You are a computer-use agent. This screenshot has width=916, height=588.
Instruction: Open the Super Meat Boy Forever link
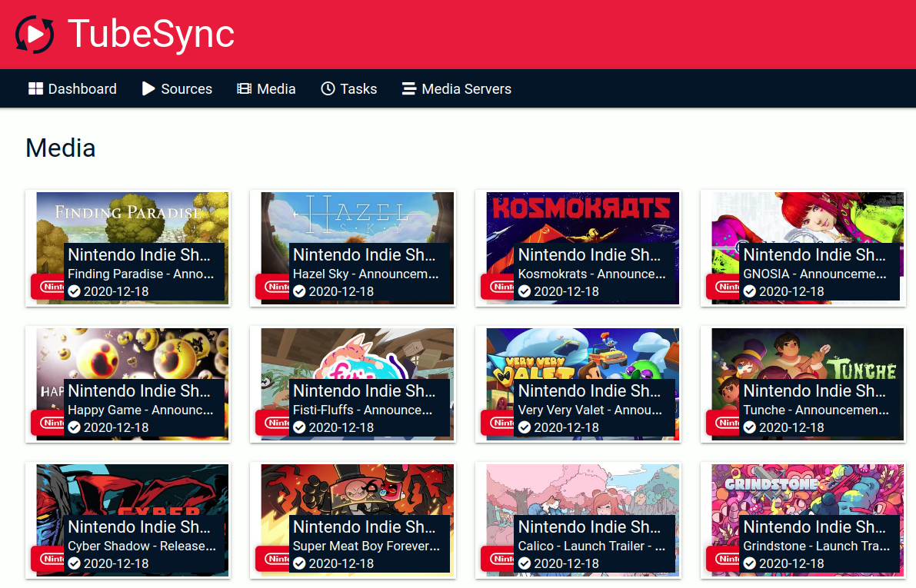pos(366,546)
